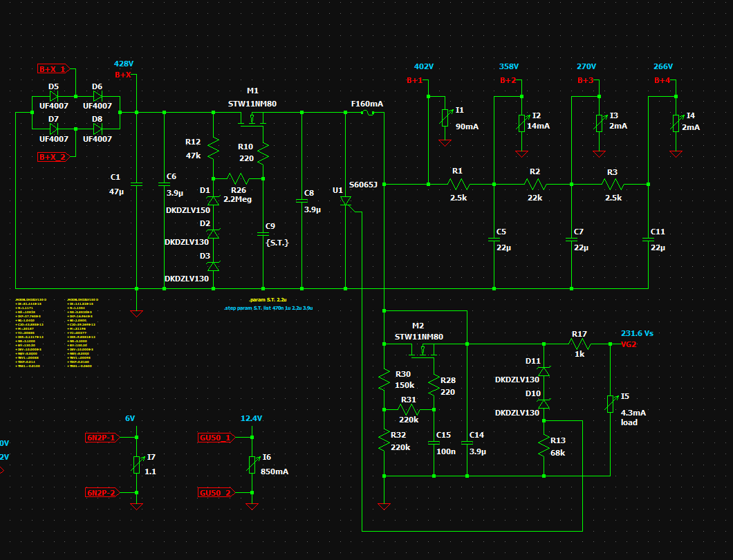Viewport: 733px width, 560px height.
Task: Select the D1 DKDZLV150 zener diode
Action: point(214,200)
